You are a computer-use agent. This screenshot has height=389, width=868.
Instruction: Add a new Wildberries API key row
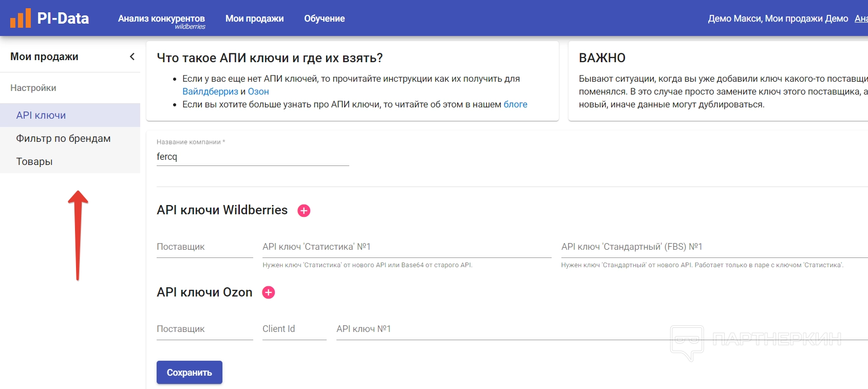pos(304,211)
